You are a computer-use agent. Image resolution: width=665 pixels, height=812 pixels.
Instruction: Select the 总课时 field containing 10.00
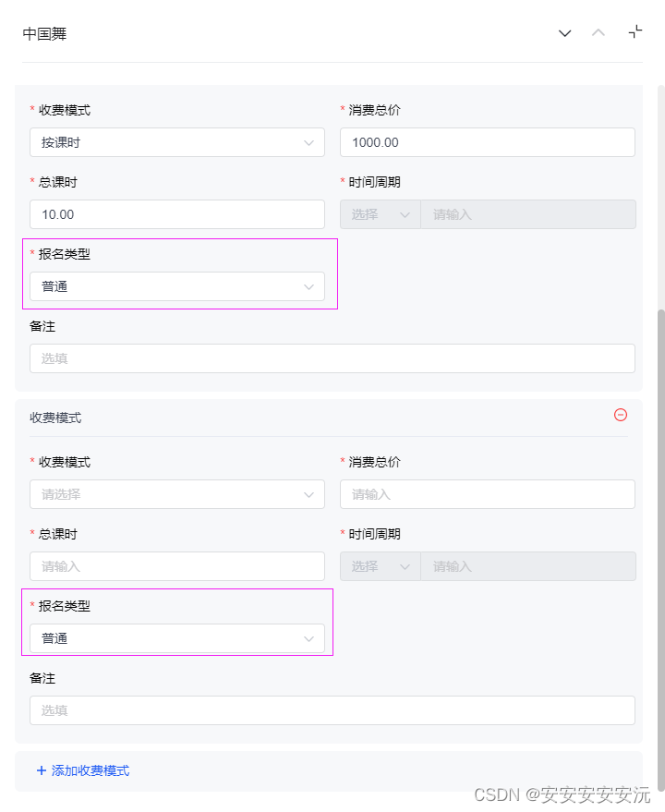tap(176, 214)
